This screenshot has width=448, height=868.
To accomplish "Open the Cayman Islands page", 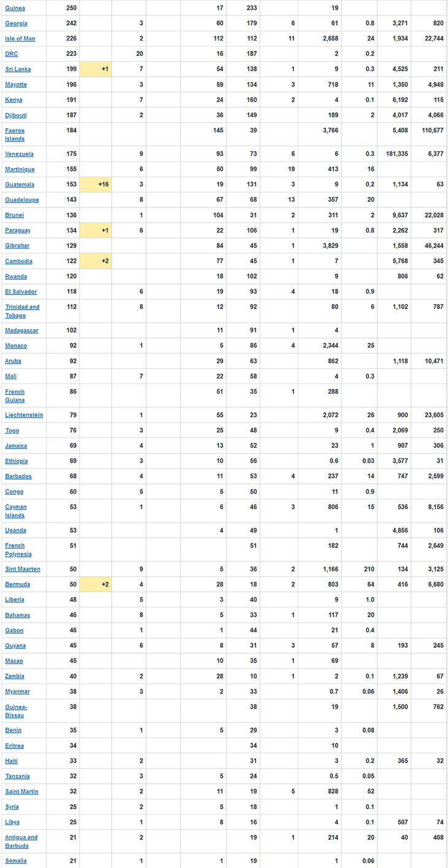I will [x=15, y=511].
